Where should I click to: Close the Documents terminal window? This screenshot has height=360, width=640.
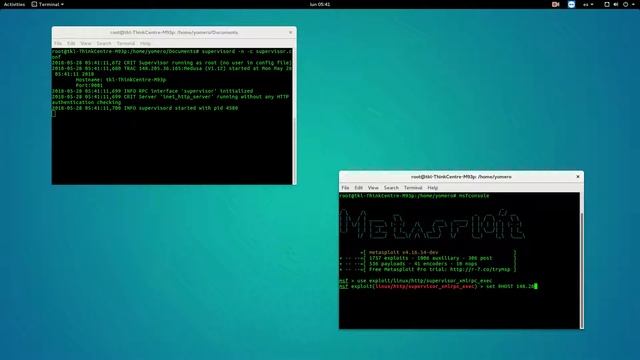tap(291, 32)
